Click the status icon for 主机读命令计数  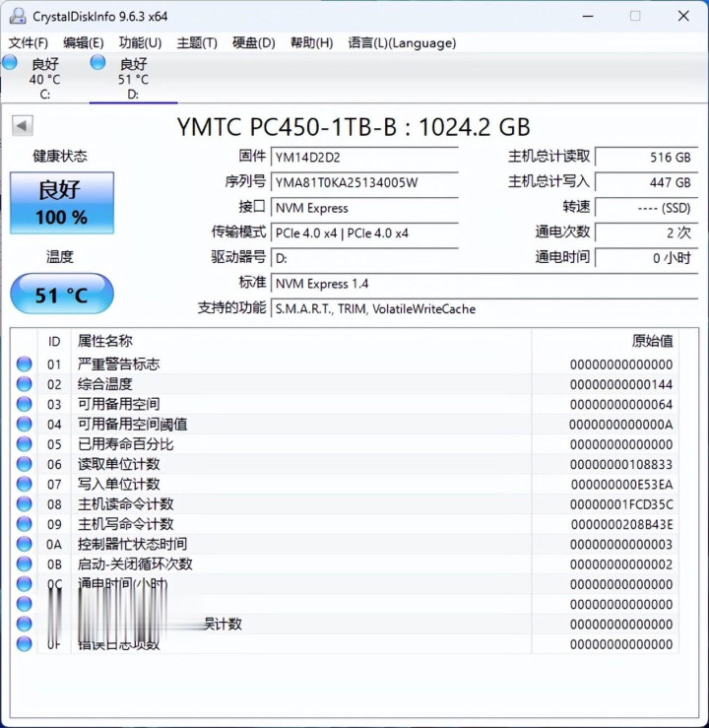tap(25, 503)
